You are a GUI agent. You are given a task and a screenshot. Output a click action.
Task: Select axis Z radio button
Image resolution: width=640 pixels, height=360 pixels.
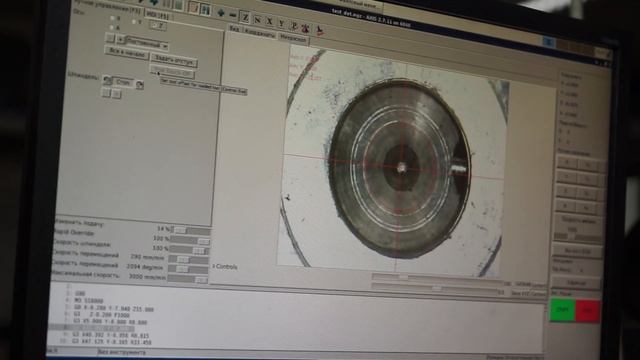click(158, 25)
